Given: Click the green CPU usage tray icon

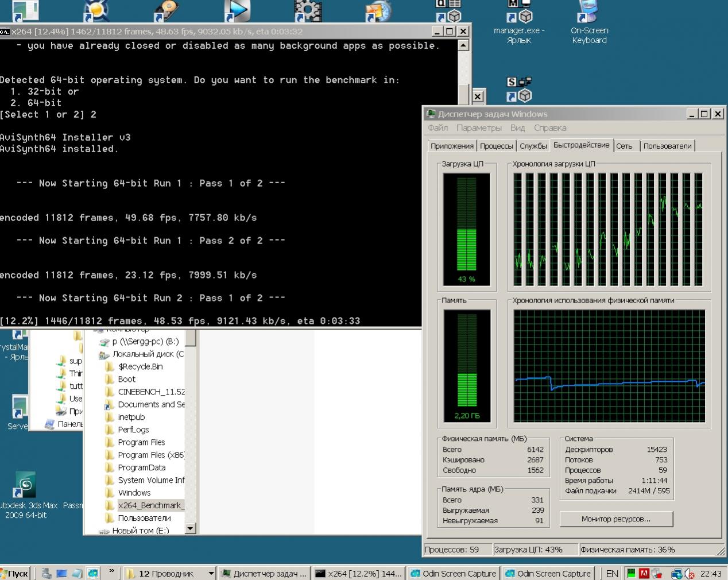Looking at the screenshot, I should pos(631,573).
